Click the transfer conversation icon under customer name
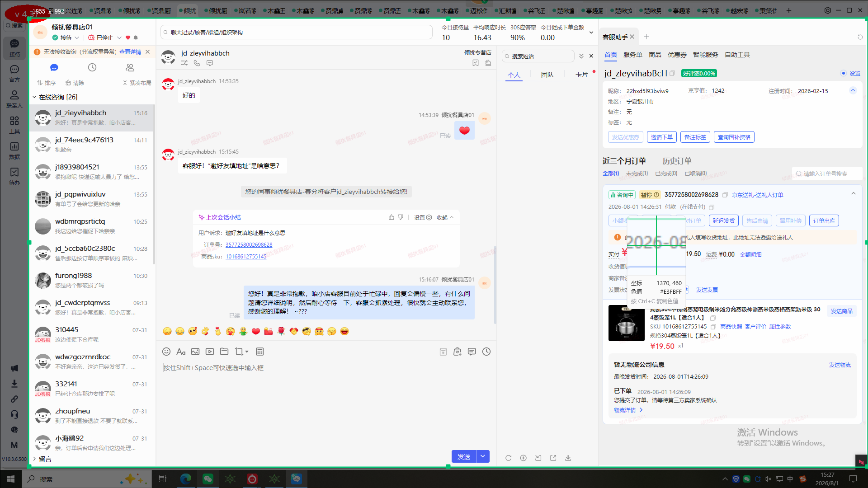 click(184, 63)
